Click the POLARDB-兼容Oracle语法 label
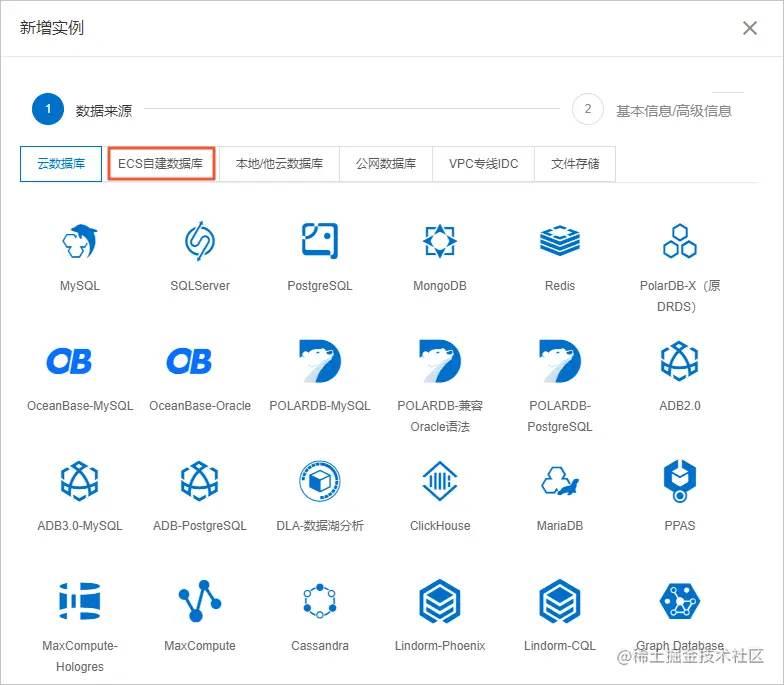The height and width of the screenshot is (685, 784). (x=440, y=416)
